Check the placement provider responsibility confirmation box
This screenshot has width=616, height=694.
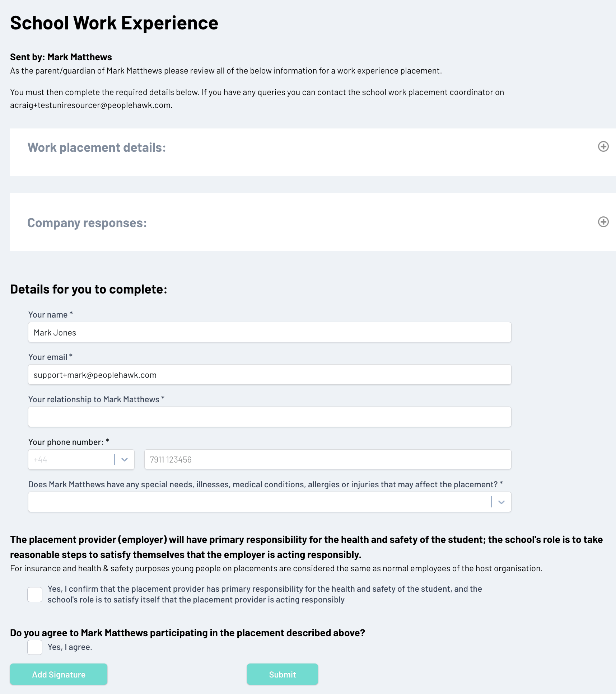[x=35, y=595]
